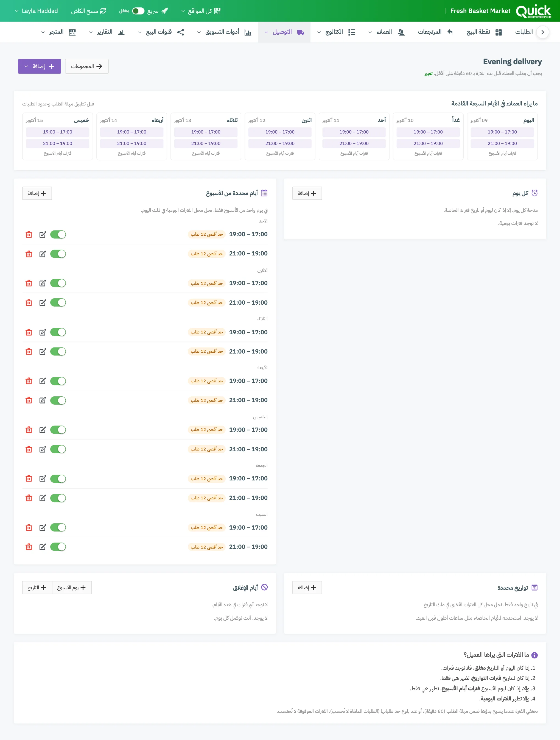Disable Wednesday 17:00 – 19:00 slot toggle
This screenshot has height=740, width=560.
click(58, 381)
